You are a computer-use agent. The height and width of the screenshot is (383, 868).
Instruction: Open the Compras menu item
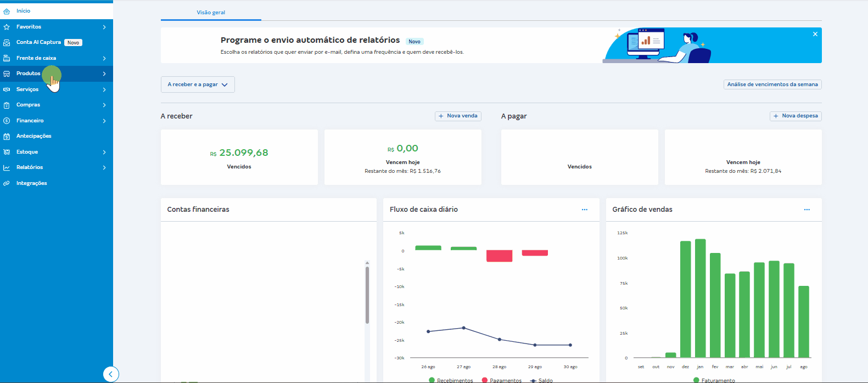pos(29,105)
